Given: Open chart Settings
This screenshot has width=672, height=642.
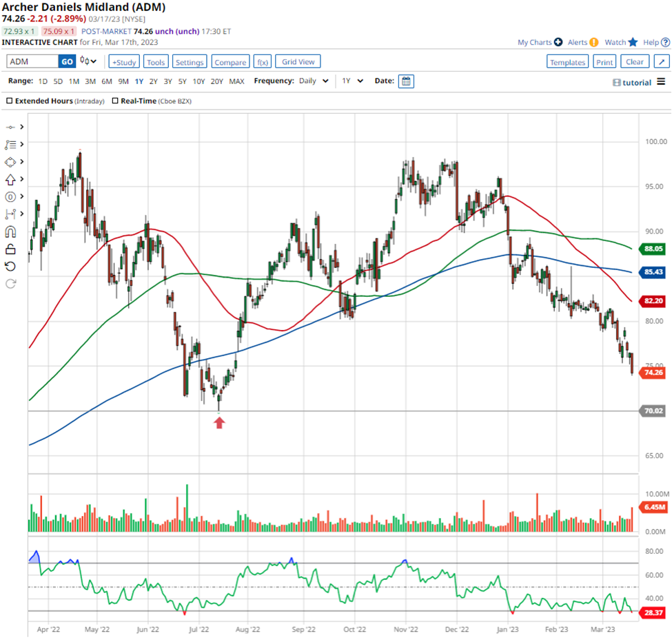Looking at the screenshot, I should (190, 62).
